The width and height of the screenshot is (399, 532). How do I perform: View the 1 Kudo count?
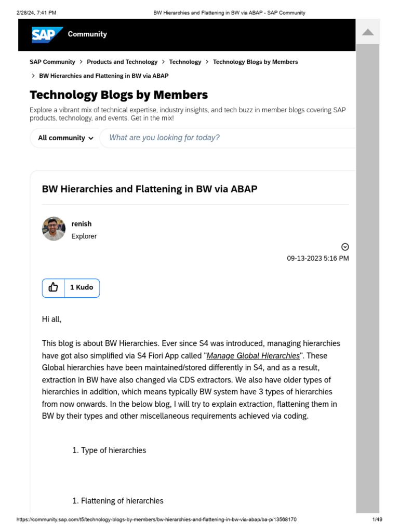82,288
